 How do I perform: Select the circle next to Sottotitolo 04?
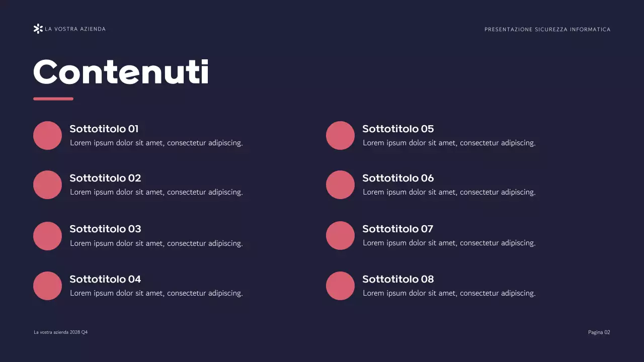click(47, 286)
